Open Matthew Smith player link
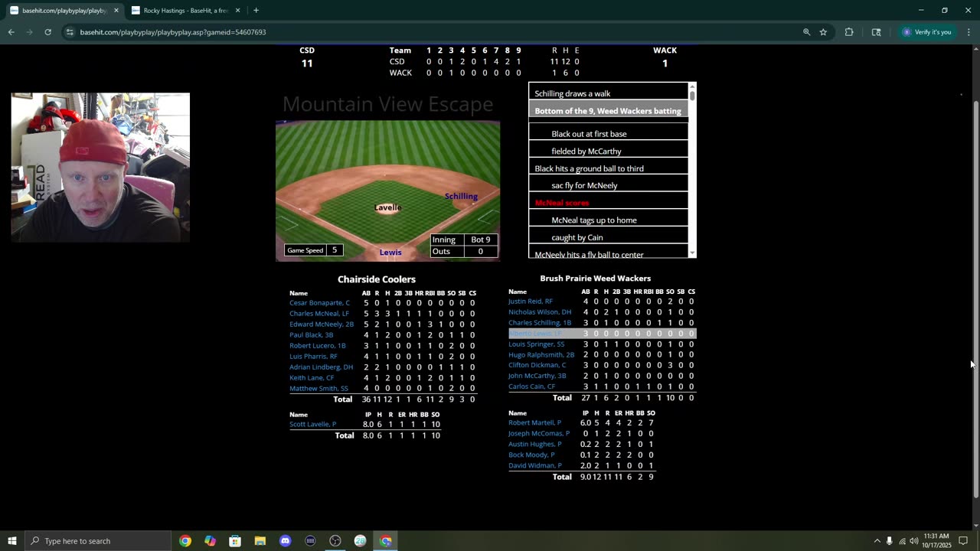This screenshot has width=980, height=551. [x=318, y=389]
